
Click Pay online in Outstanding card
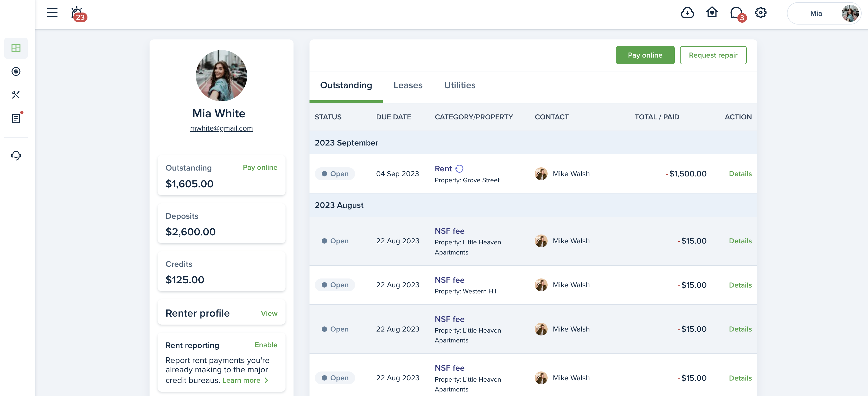pos(260,167)
